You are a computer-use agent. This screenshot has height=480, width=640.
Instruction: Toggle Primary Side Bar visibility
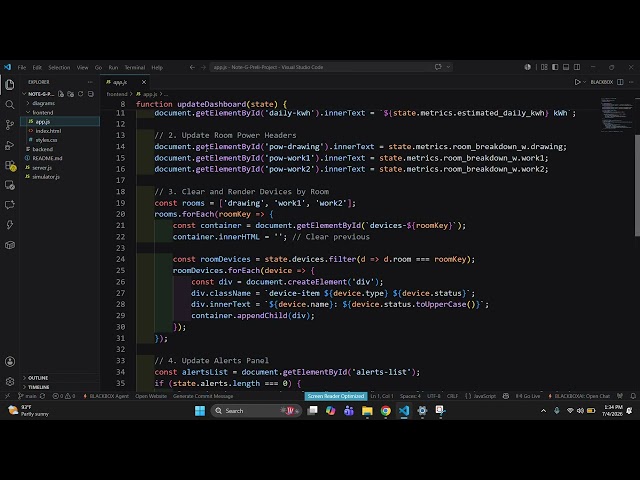555,67
